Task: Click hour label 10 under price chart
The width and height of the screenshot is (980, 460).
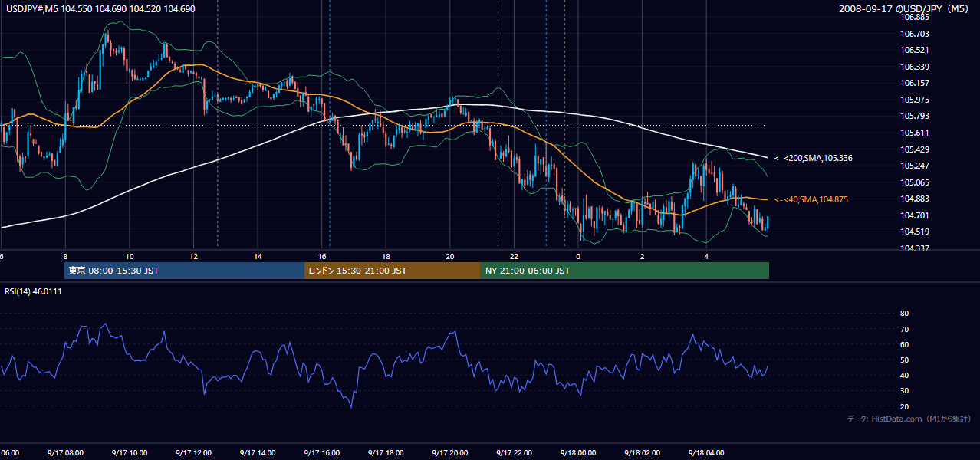Action: (130, 256)
